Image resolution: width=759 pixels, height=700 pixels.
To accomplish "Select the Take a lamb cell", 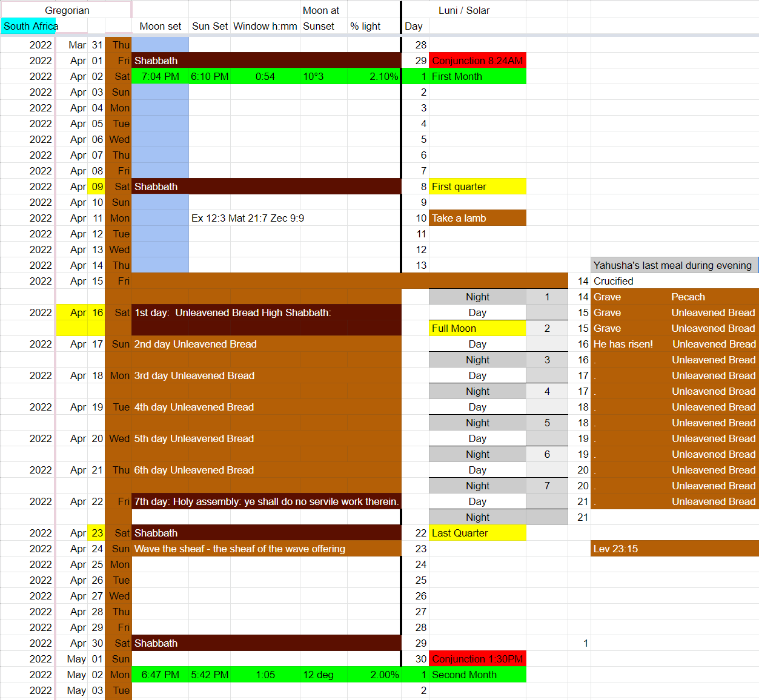I will click(x=477, y=218).
